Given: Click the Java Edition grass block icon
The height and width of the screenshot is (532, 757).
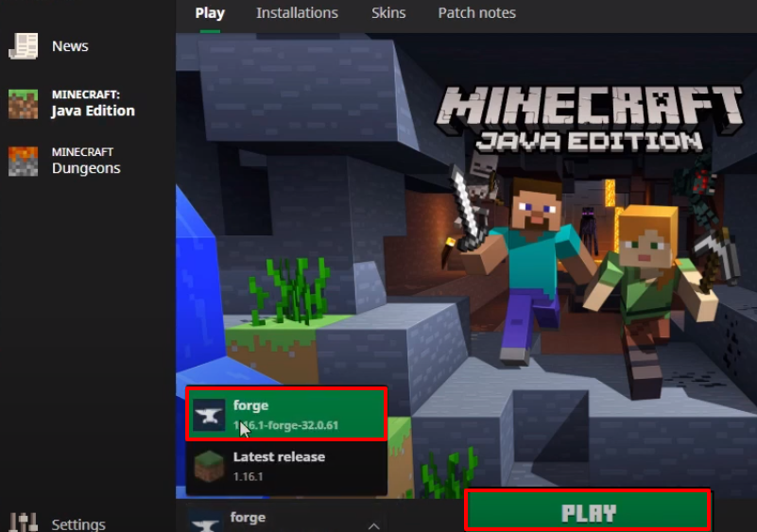Looking at the screenshot, I should [24, 104].
